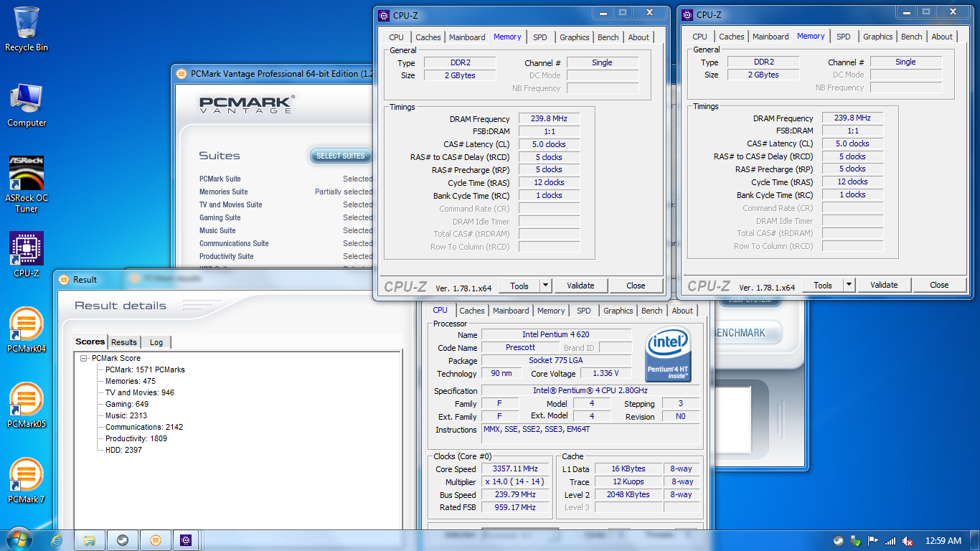Select 'Gaming: 649' tree row
The height and width of the screenshot is (551, 980).
pyautogui.click(x=127, y=404)
